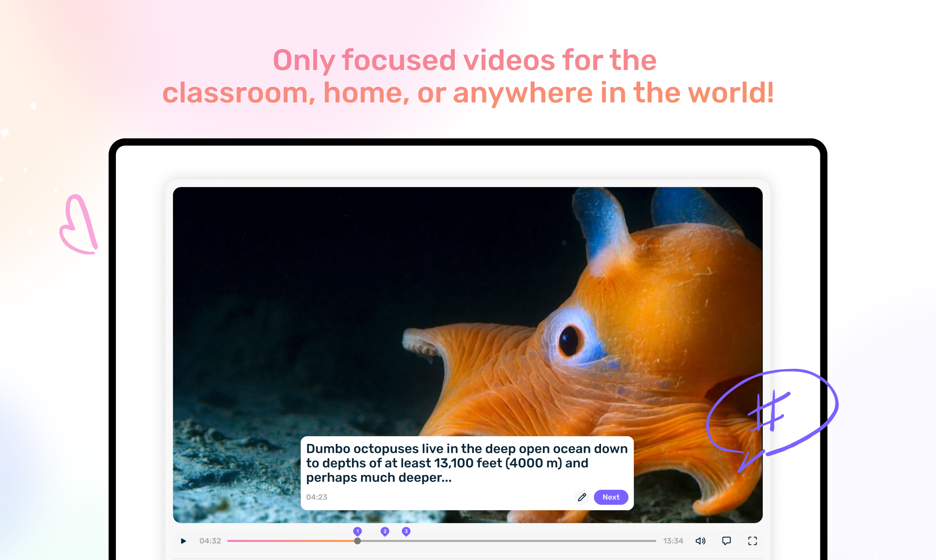Mute the video with the speaker icon
This screenshot has width=936, height=560.
(x=700, y=541)
